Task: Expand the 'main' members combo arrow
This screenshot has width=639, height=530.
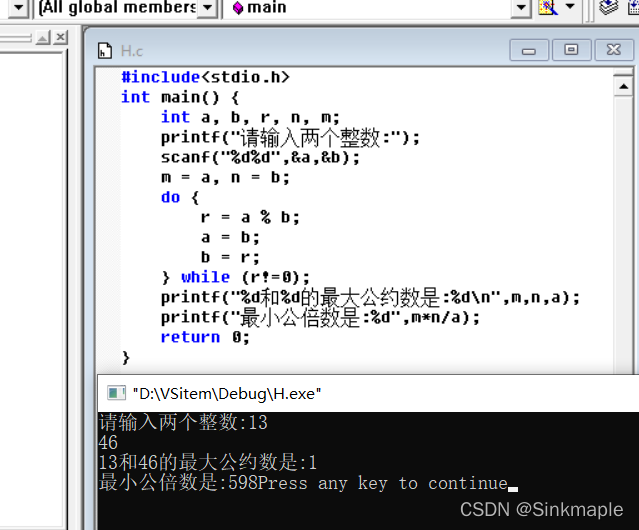Action: point(521,7)
